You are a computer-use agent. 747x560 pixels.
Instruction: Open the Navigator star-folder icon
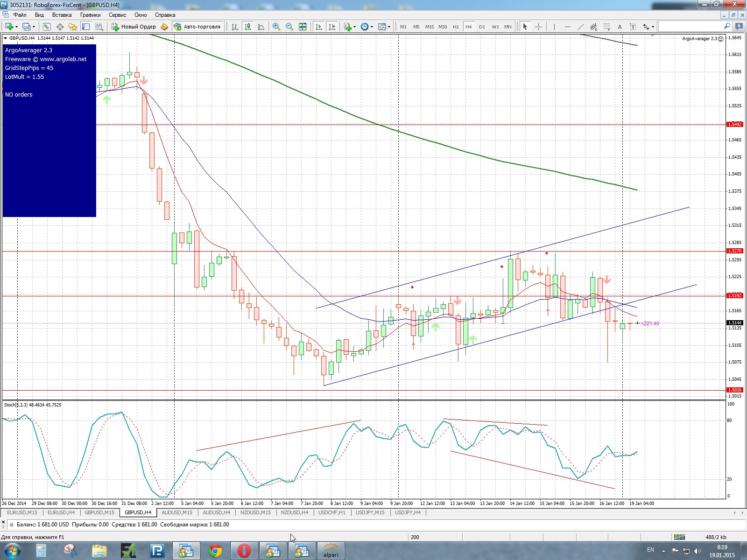(73, 27)
